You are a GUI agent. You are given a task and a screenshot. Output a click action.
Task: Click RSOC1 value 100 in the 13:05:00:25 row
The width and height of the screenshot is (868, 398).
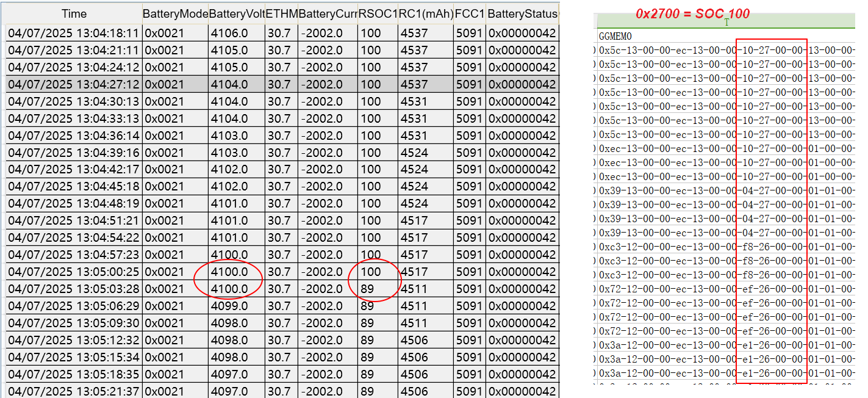[x=378, y=272]
